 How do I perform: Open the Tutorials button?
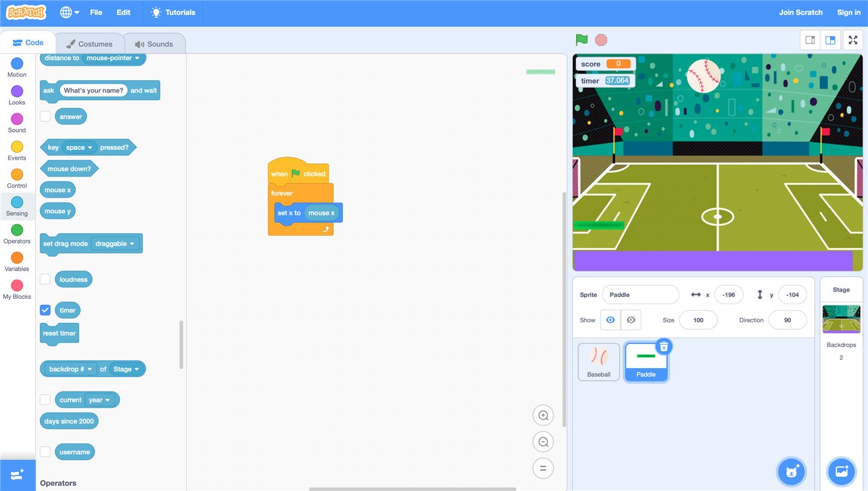173,13
